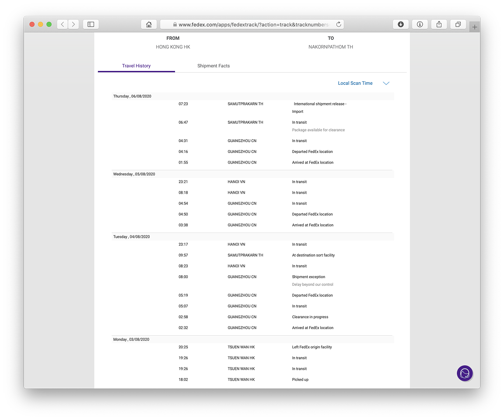Show tab overview icon

click(x=458, y=24)
